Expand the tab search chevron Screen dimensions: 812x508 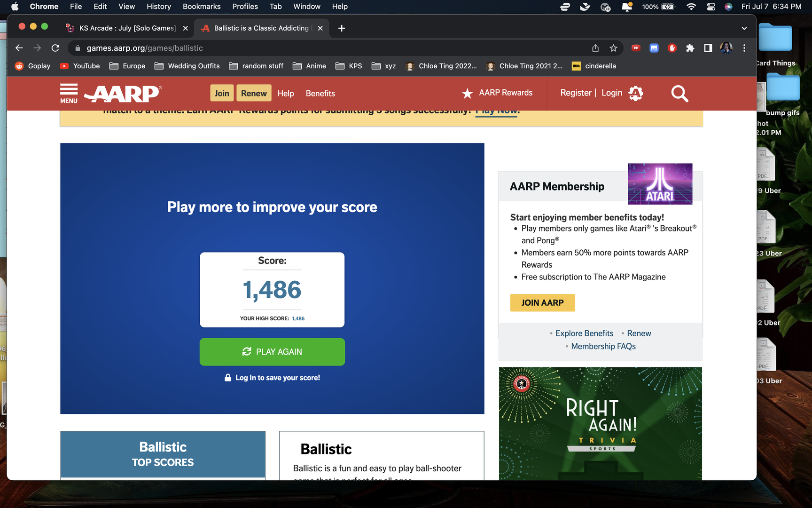tap(744, 28)
